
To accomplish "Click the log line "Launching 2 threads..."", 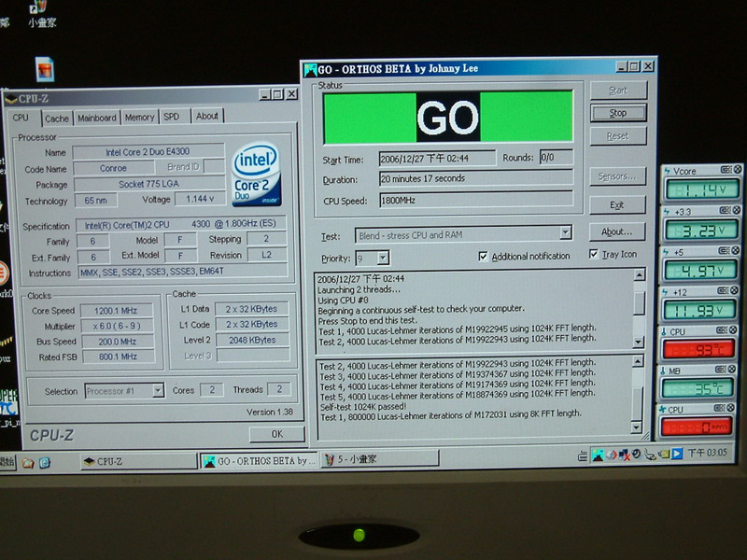I will point(359,289).
